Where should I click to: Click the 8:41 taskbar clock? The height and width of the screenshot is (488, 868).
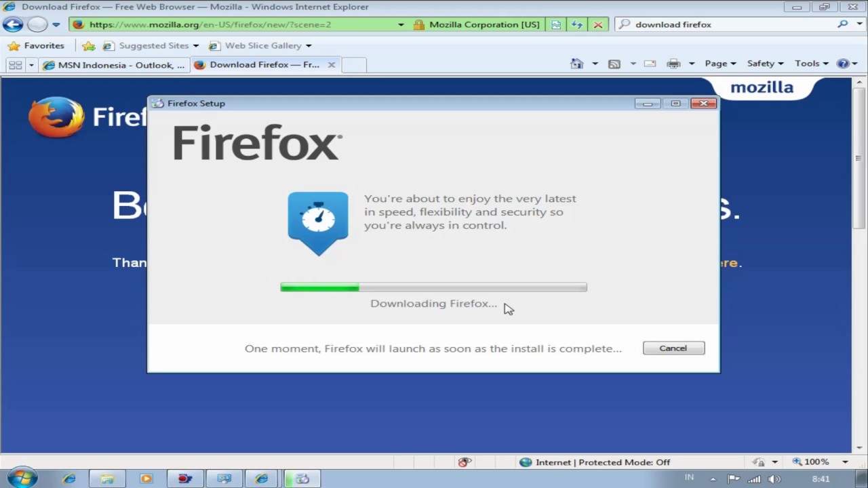[821, 479]
